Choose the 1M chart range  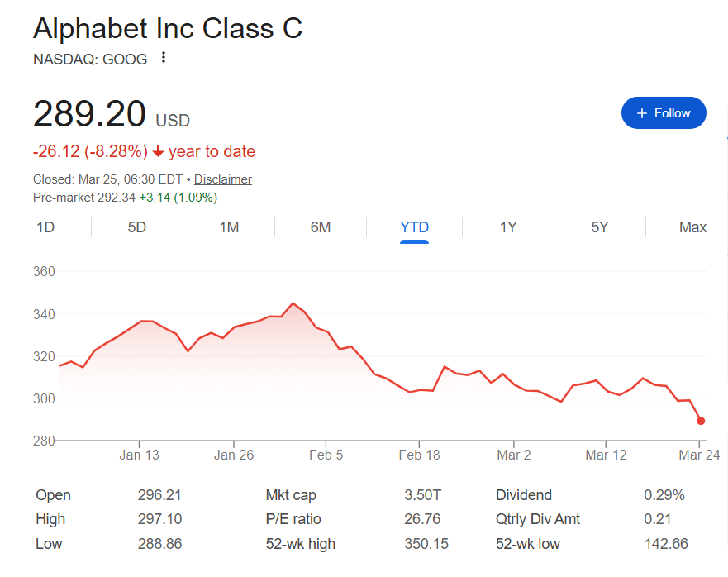[229, 227]
